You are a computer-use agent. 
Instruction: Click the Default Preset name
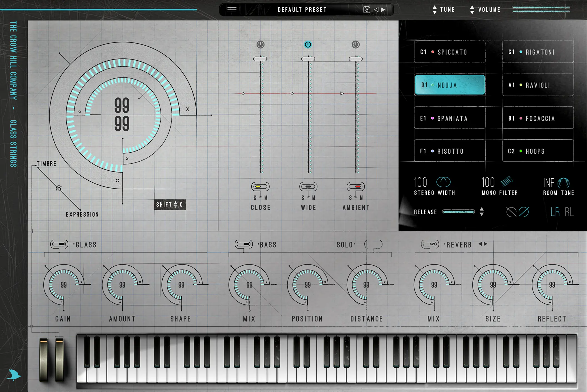click(x=302, y=10)
